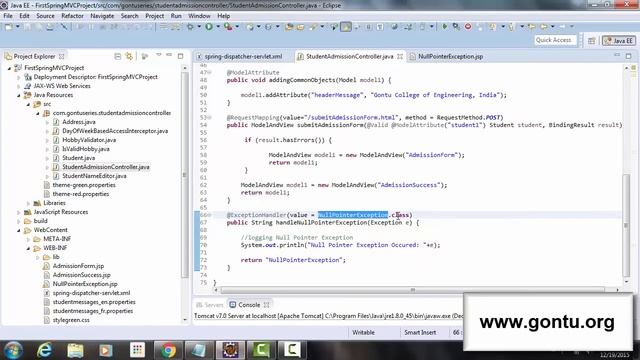Select AdmissionForm.jsp in WEB-INF
Screen dimensions: 640x360
coord(78,266)
